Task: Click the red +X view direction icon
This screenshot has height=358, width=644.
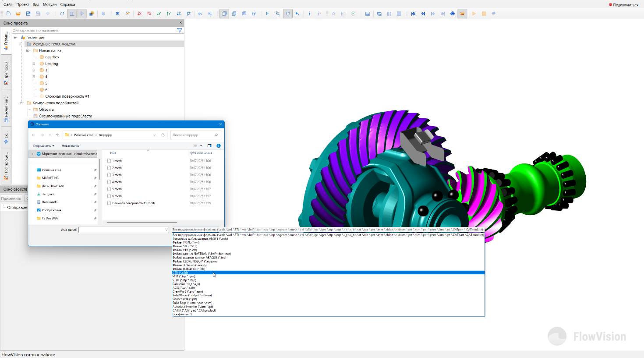Action: (x=149, y=14)
